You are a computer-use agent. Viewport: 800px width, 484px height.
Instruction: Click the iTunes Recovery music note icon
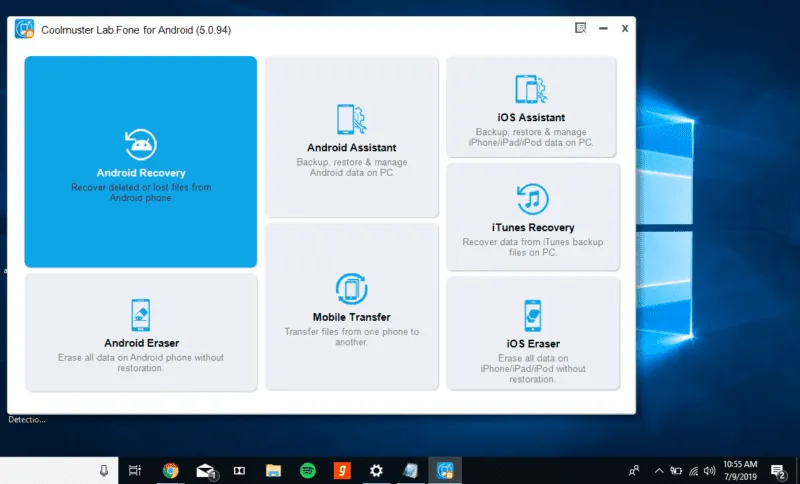click(532, 199)
